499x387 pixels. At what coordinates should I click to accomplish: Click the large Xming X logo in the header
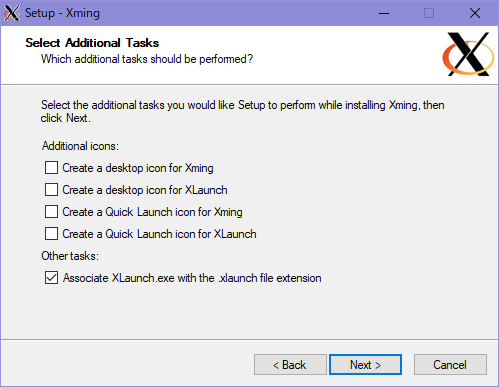coord(468,54)
